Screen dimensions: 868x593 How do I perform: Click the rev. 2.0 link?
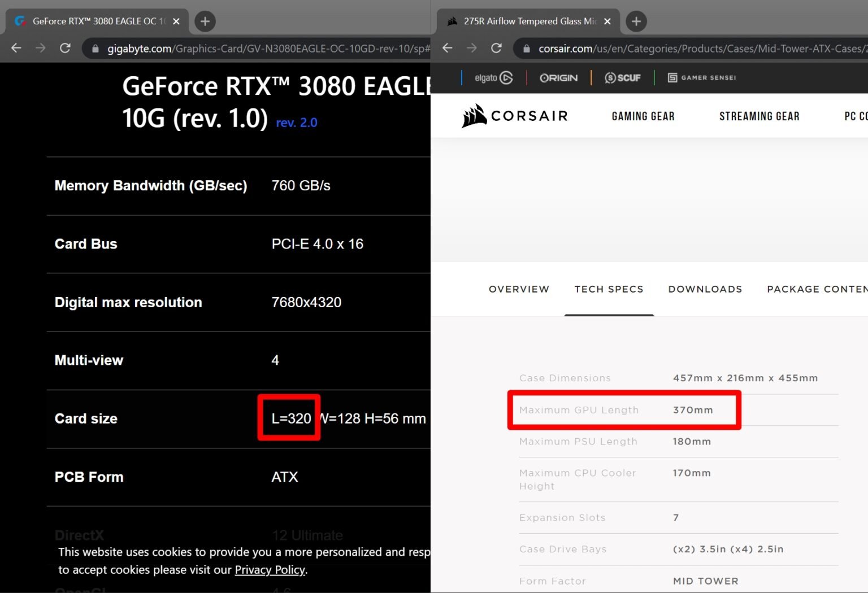[x=296, y=123]
